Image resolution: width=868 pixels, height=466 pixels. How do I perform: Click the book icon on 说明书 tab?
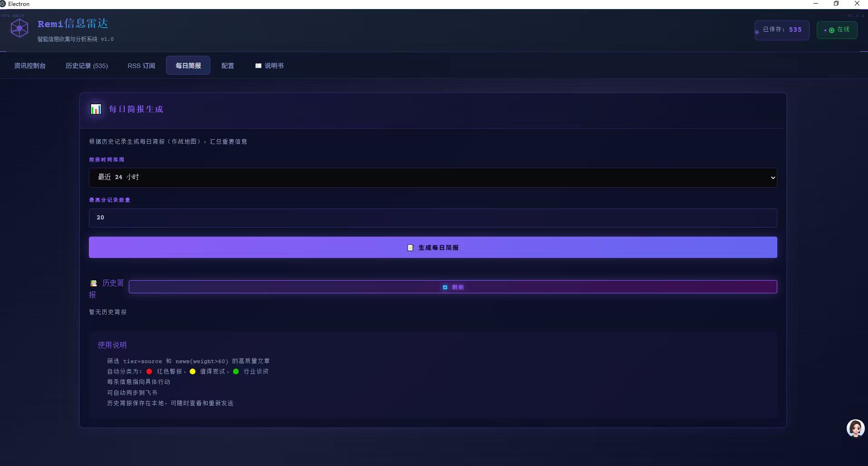[258, 66]
